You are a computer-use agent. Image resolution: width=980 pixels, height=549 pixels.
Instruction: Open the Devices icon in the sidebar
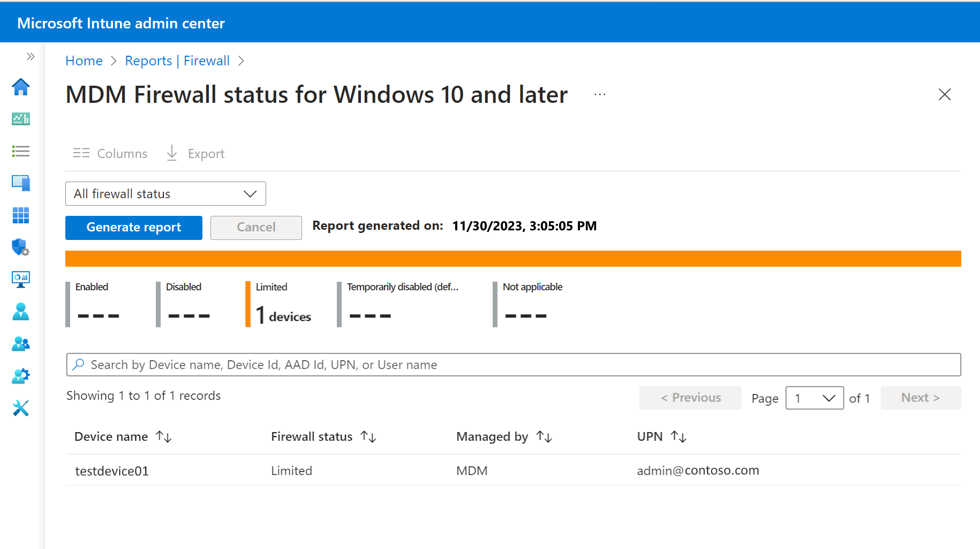(20, 183)
